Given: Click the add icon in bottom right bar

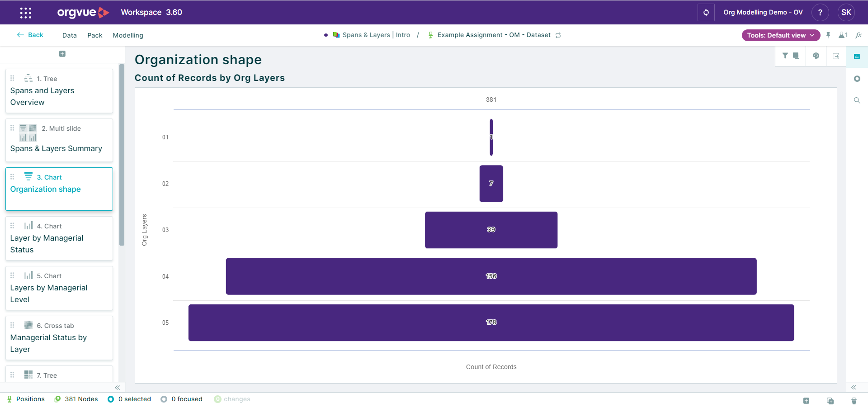Looking at the screenshot, I should pos(806,401).
